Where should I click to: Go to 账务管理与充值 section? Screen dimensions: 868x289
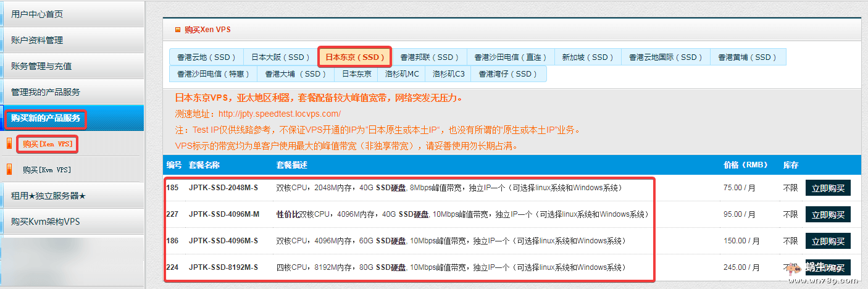41,66
